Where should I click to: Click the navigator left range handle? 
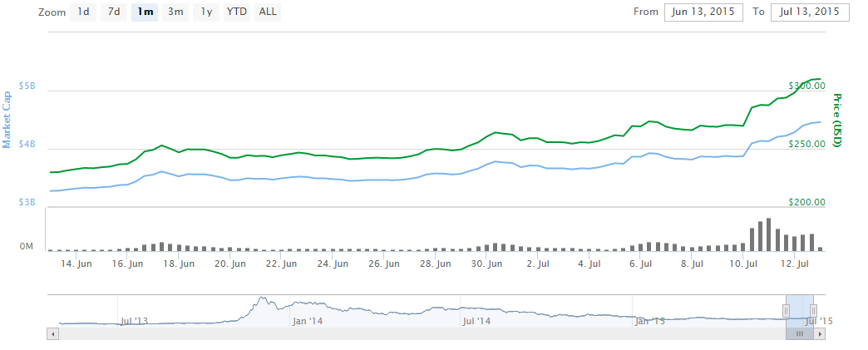pyautogui.click(x=786, y=310)
